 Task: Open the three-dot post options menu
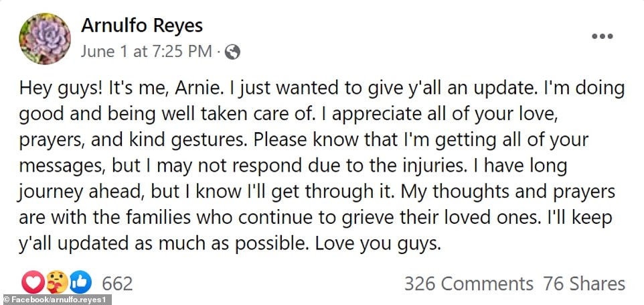[x=602, y=36]
